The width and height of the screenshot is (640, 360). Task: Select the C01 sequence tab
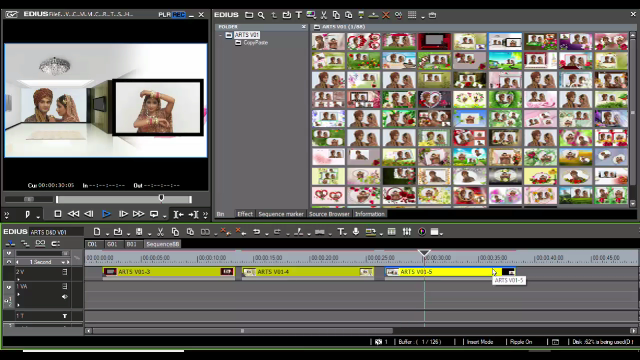pos(92,244)
